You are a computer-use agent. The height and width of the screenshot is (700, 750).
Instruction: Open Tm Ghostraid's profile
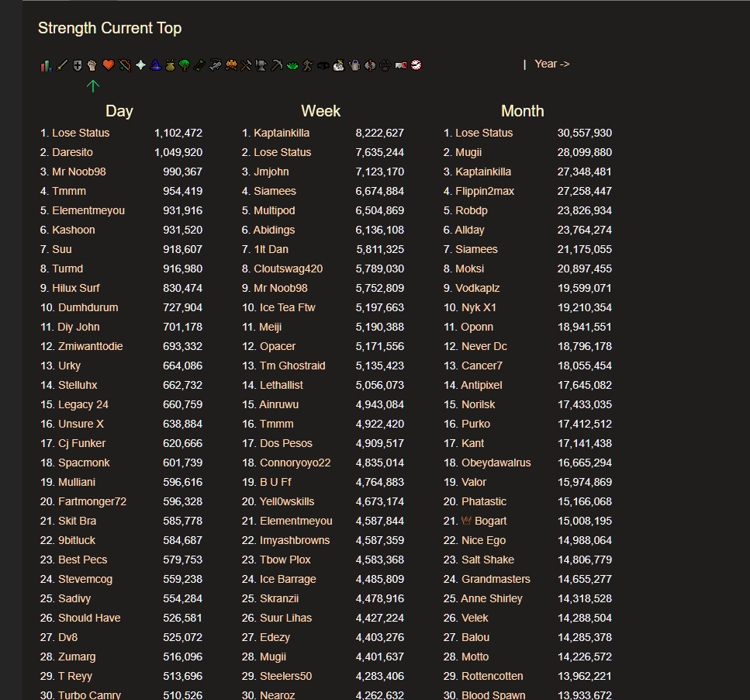coord(292,366)
